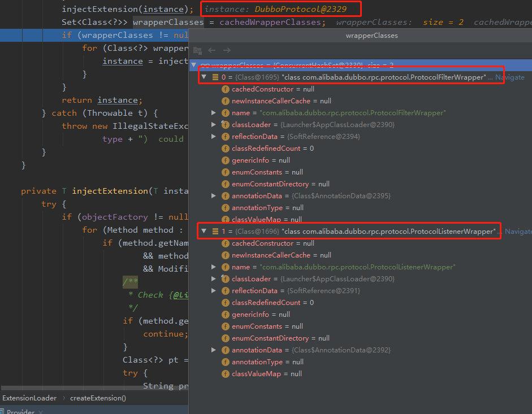Click the list icon of element 1 ProtocolListenerWrapper
The height and width of the screenshot is (414, 532).
tap(215, 231)
